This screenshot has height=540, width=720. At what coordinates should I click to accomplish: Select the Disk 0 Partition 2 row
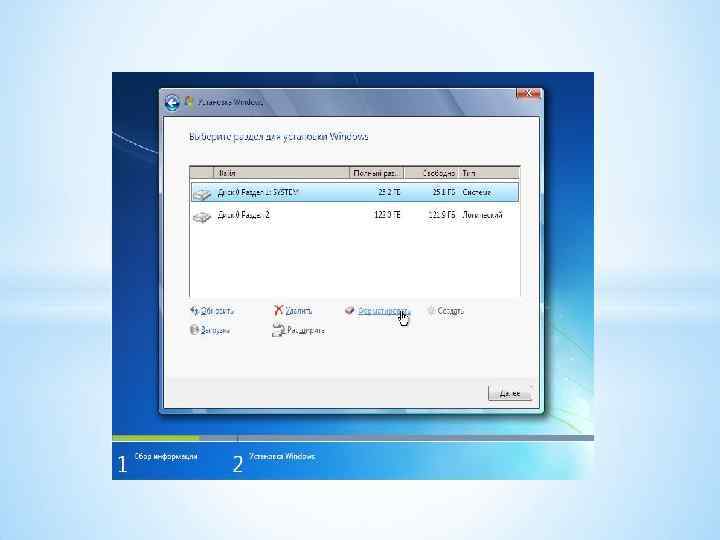[x=354, y=215]
